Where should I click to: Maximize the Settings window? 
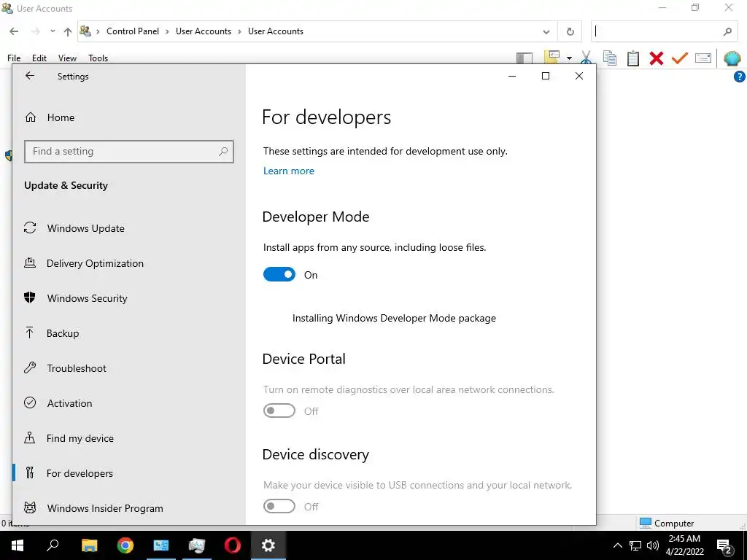546,76
